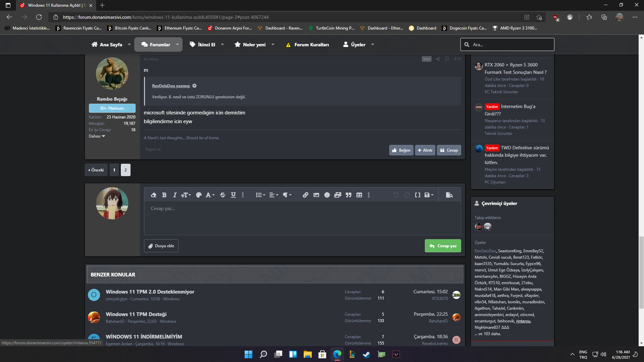644x362 pixels.
Task: Expand the list options dropdown
Action: 260,195
